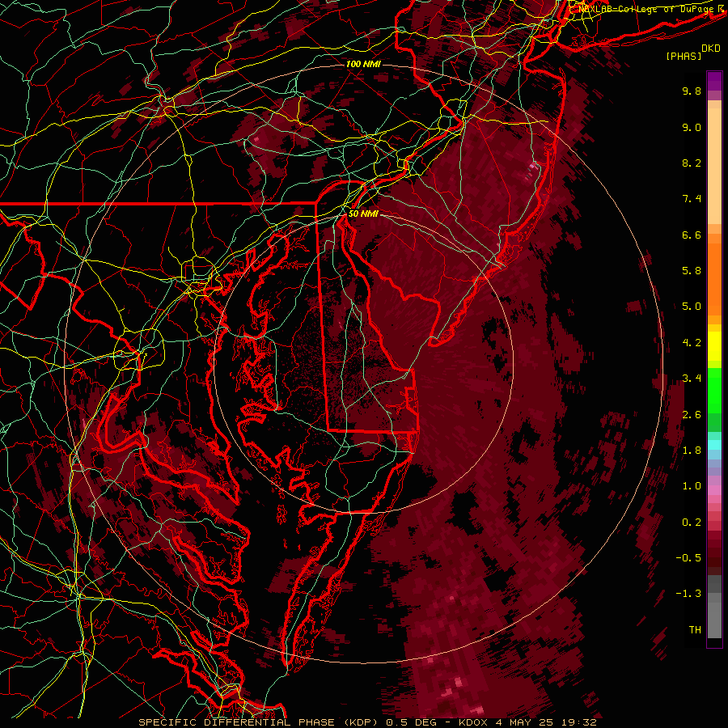Click the 9.0 value on the color scale
The image size is (728, 728).
click(692, 127)
